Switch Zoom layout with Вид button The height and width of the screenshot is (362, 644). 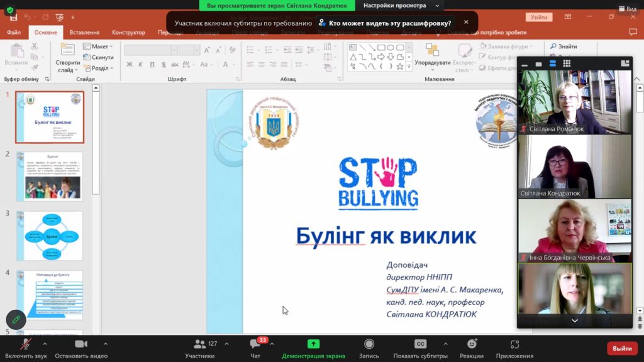click(628, 9)
